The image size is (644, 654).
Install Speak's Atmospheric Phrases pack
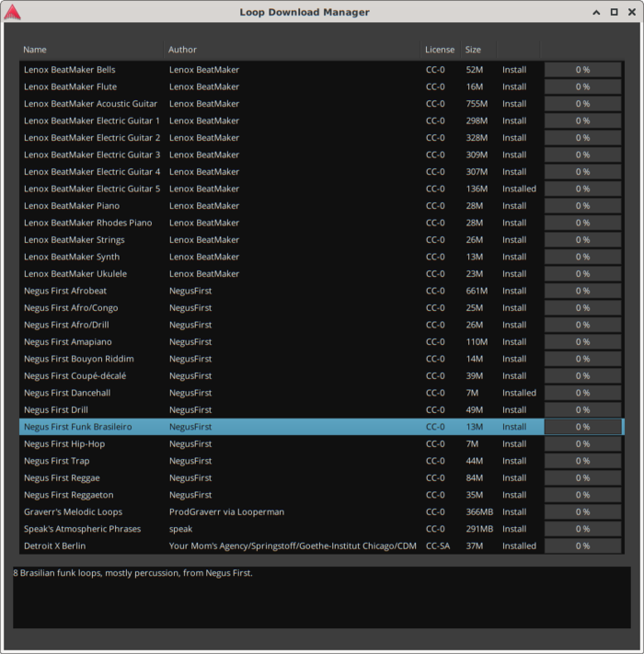pos(514,529)
